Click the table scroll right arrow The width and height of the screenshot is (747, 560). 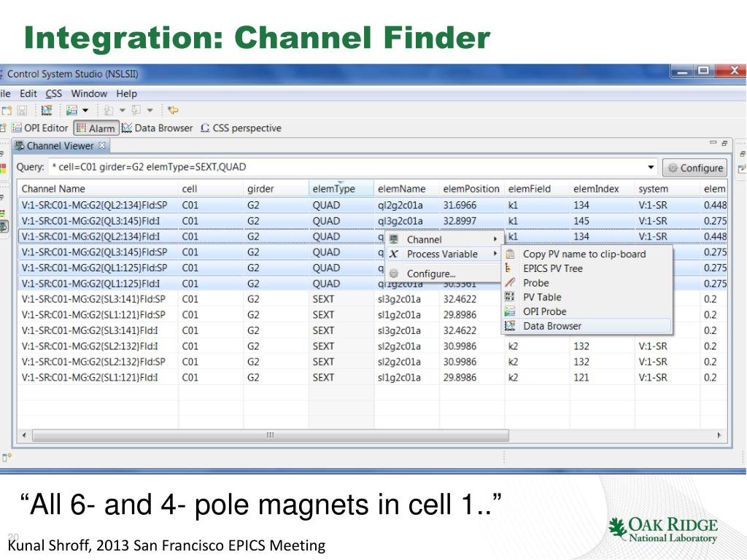pos(719,435)
